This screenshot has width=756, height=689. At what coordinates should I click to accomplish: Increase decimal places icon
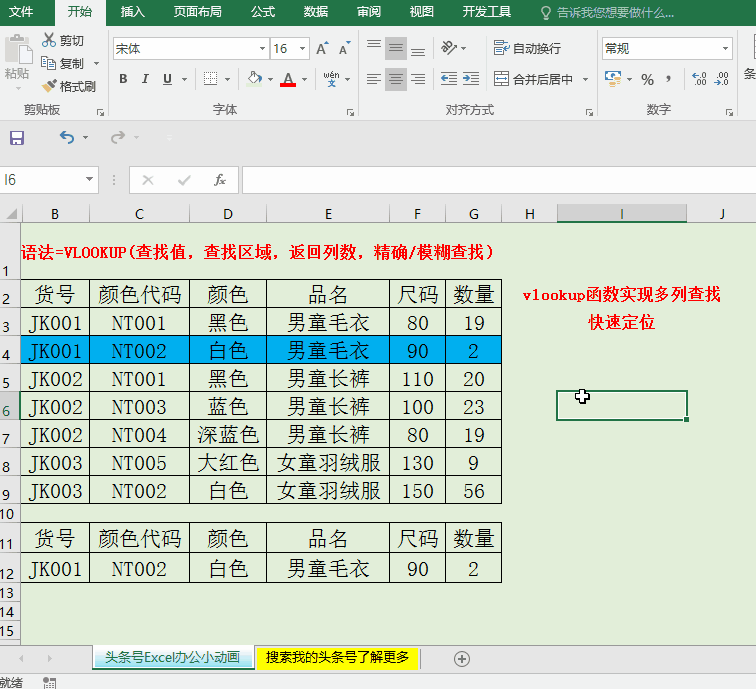tap(699, 79)
